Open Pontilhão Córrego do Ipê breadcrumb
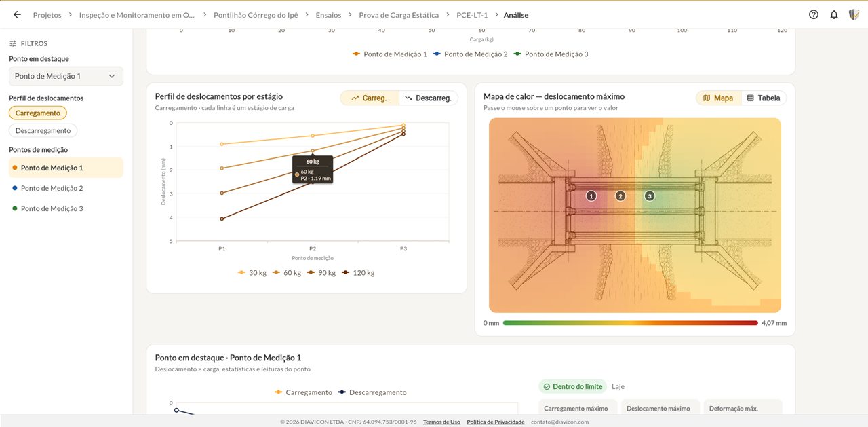Image resolution: width=868 pixels, height=427 pixels. tap(256, 15)
